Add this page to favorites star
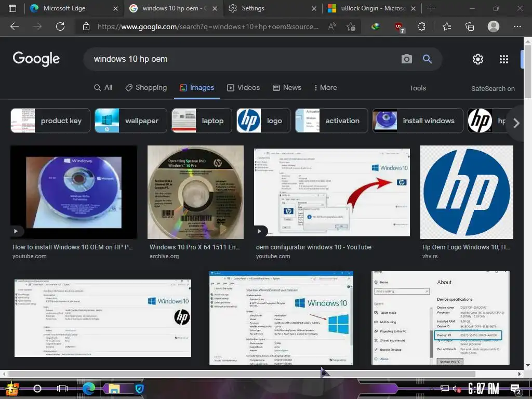This screenshot has height=399, width=532. click(x=351, y=26)
